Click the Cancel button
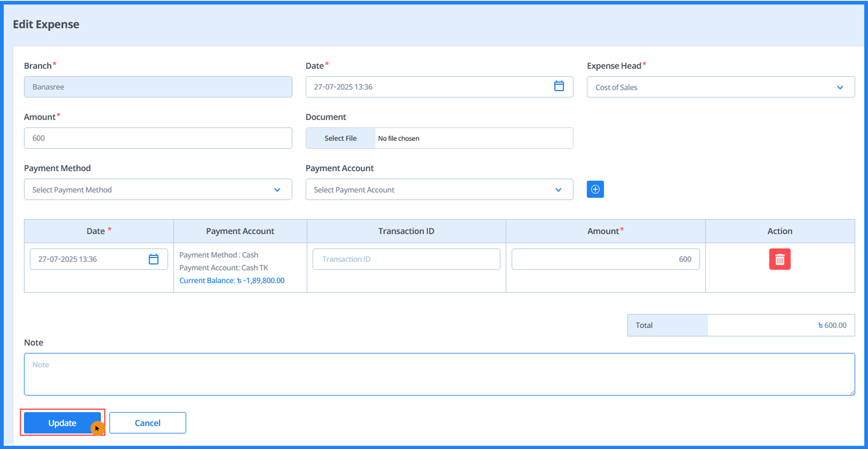Viewport: 868px width, 449px height. [x=148, y=423]
